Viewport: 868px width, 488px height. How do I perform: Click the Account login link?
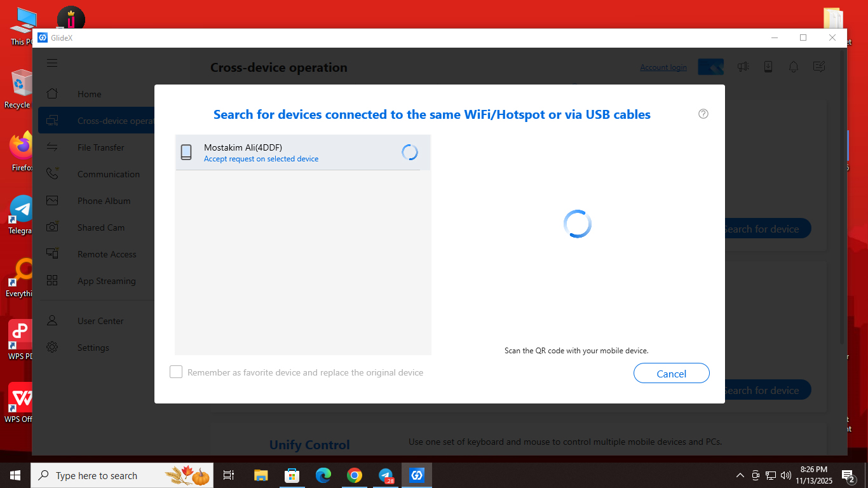[x=663, y=67]
